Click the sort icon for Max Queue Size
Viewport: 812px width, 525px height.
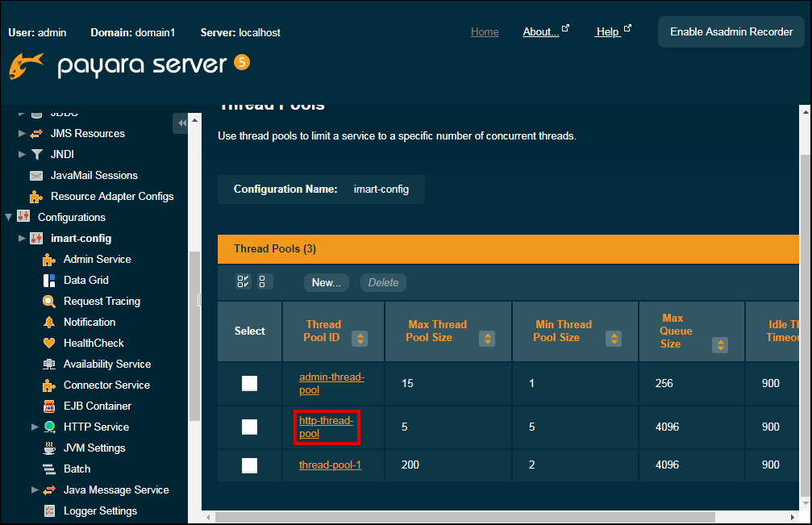720,345
